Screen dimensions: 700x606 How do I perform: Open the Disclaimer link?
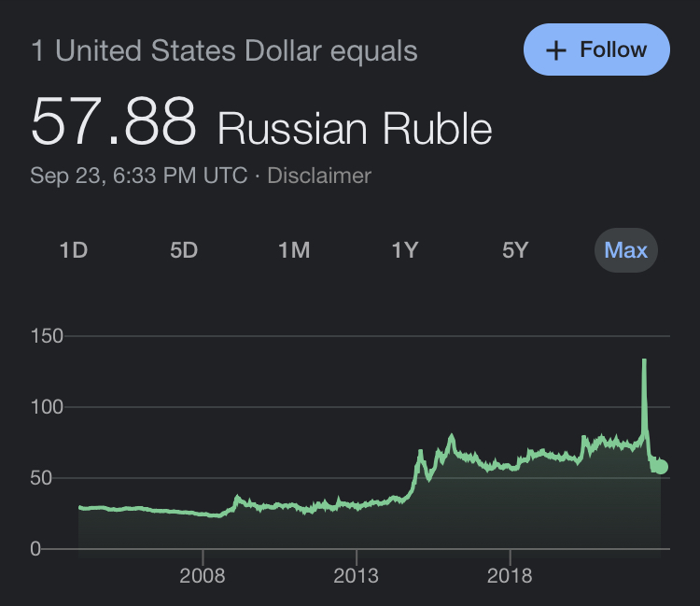(x=319, y=176)
